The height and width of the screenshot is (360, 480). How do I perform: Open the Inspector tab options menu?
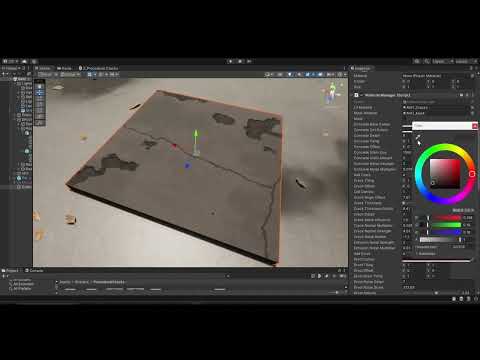[476, 68]
